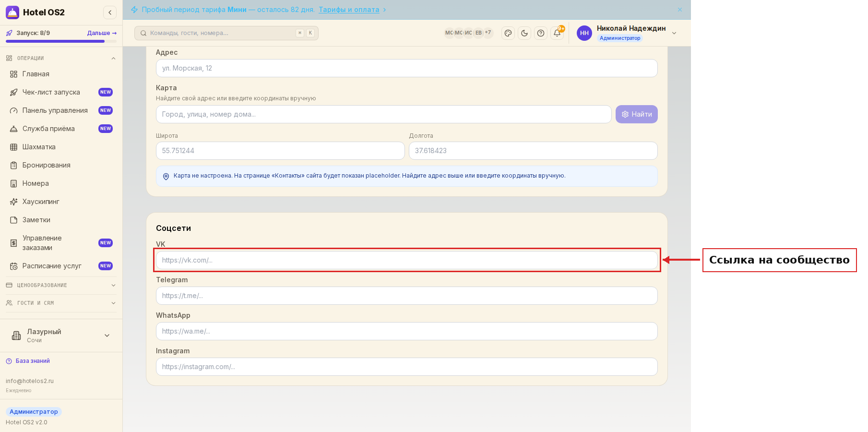Open Служба приёма section
This screenshot has width=868, height=432.
pos(61,129)
